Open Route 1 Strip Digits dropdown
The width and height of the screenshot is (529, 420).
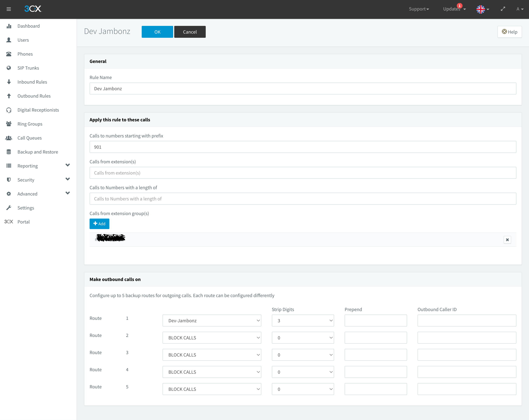point(302,321)
